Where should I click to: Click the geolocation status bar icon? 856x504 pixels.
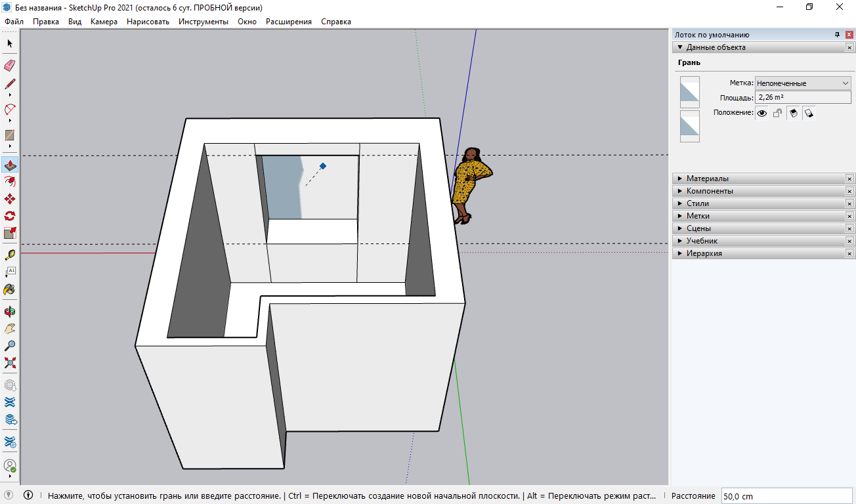pyautogui.click(x=9, y=495)
